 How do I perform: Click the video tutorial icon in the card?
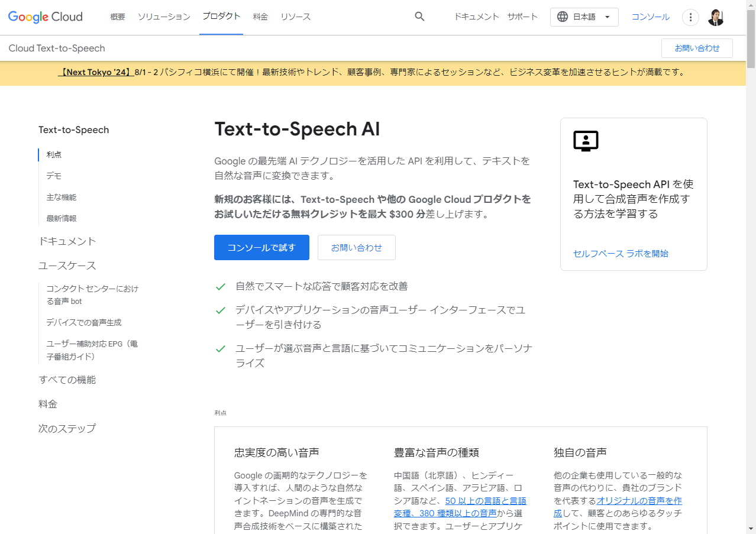(x=586, y=141)
